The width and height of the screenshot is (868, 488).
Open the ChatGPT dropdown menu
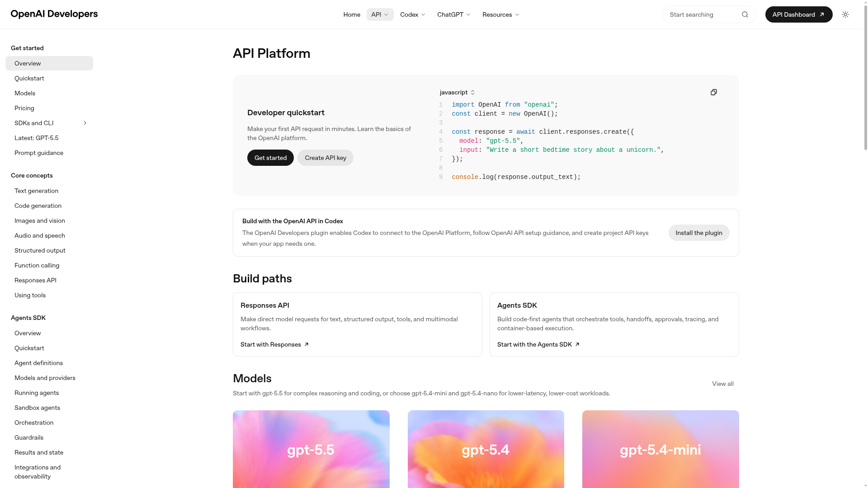pos(454,14)
